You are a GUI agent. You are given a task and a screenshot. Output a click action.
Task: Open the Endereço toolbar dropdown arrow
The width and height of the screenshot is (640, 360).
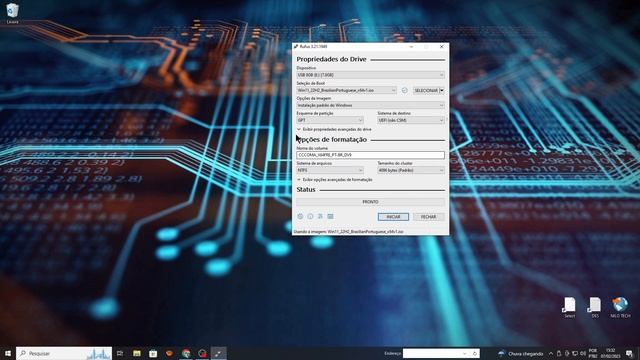464,353
